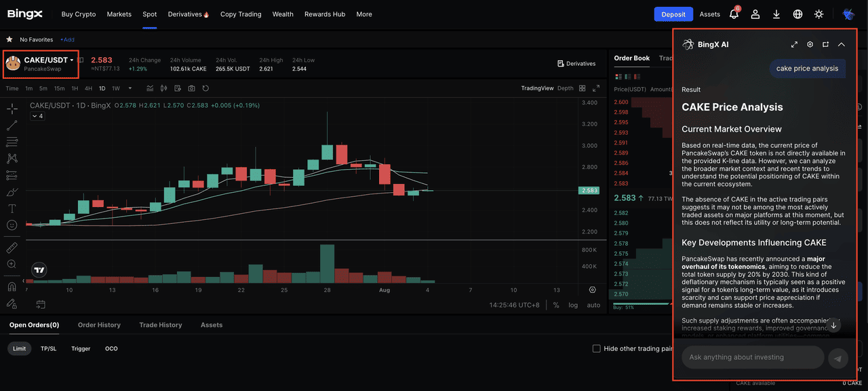Select the brush drawing tool

click(12, 192)
